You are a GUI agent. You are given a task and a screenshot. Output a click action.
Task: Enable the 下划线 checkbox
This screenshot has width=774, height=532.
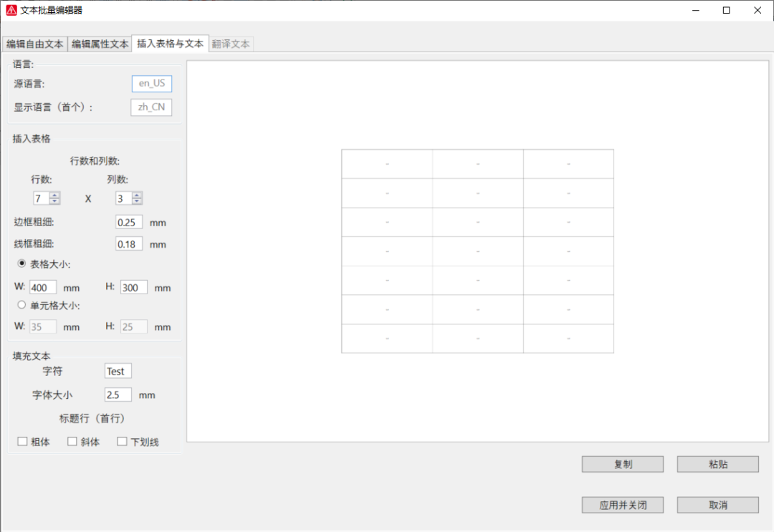pyautogui.click(x=122, y=441)
